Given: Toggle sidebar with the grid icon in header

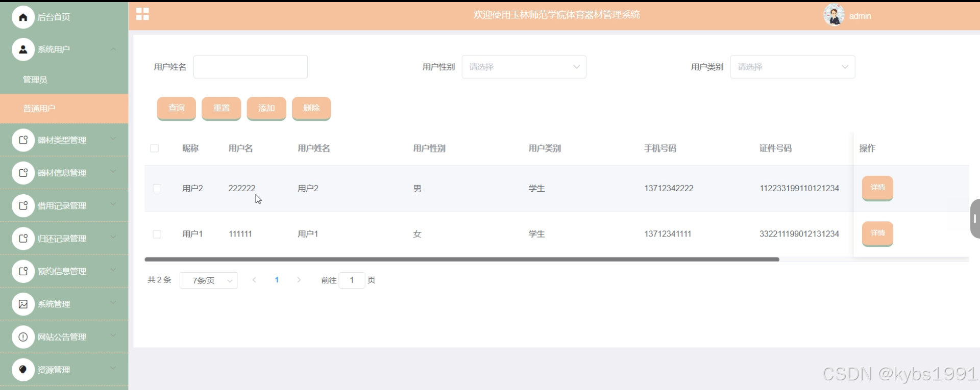Looking at the screenshot, I should pyautogui.click(x=142, y=14).
